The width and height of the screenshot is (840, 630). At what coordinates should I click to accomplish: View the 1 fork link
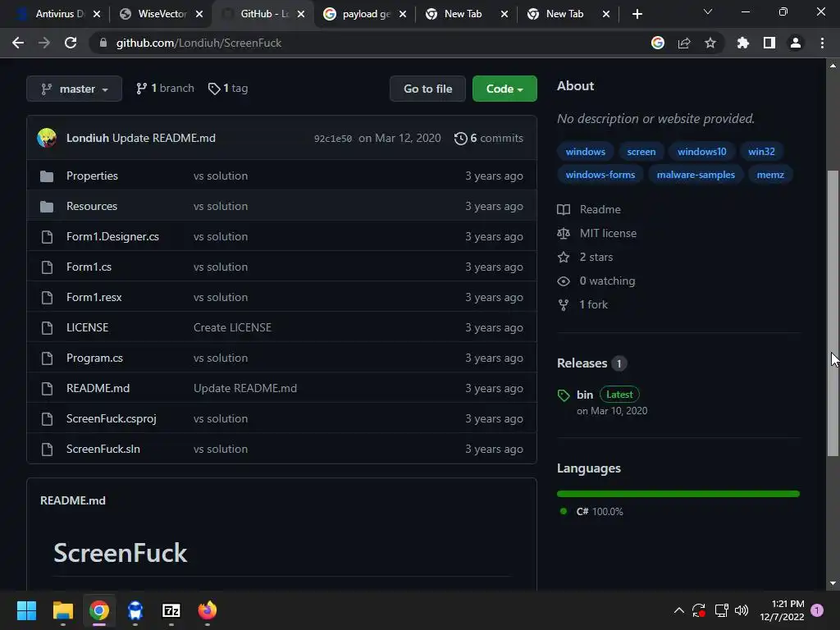tap(582, 304)
